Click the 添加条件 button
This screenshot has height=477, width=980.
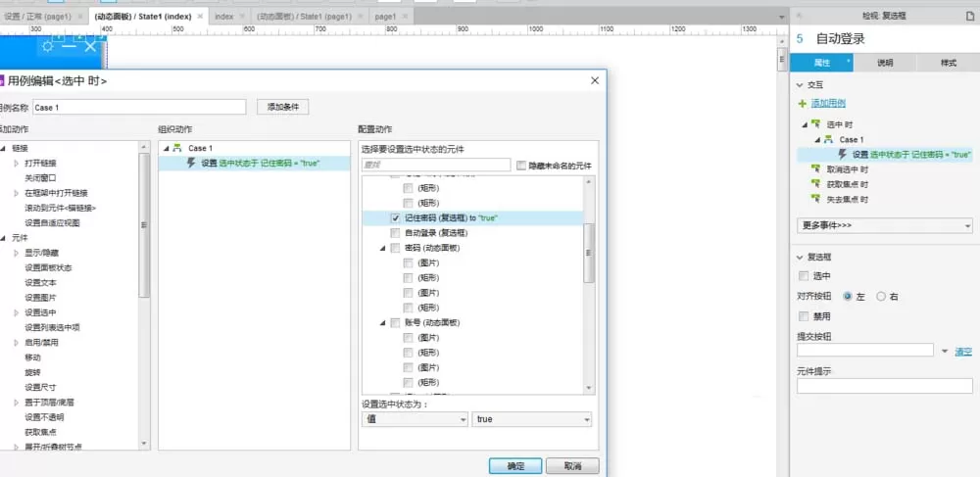tap(282, 107)
